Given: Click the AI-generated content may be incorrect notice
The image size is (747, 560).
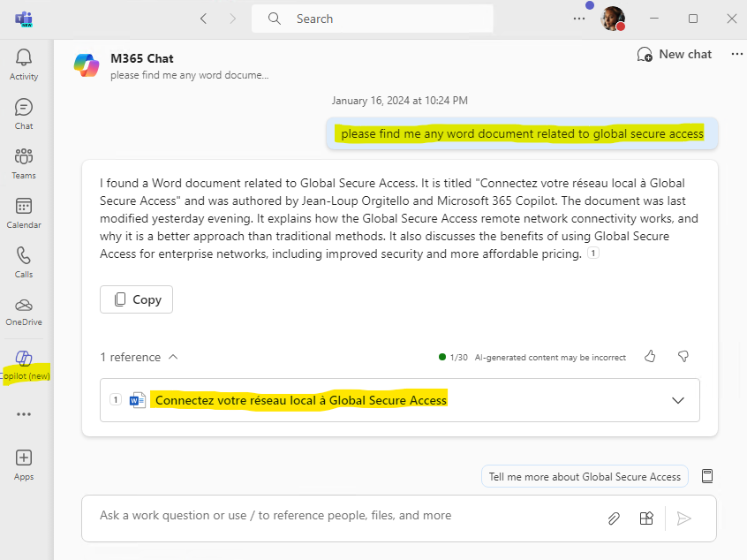Looking at the screenshot, I should pyautogui.click(x=550, y=358).
